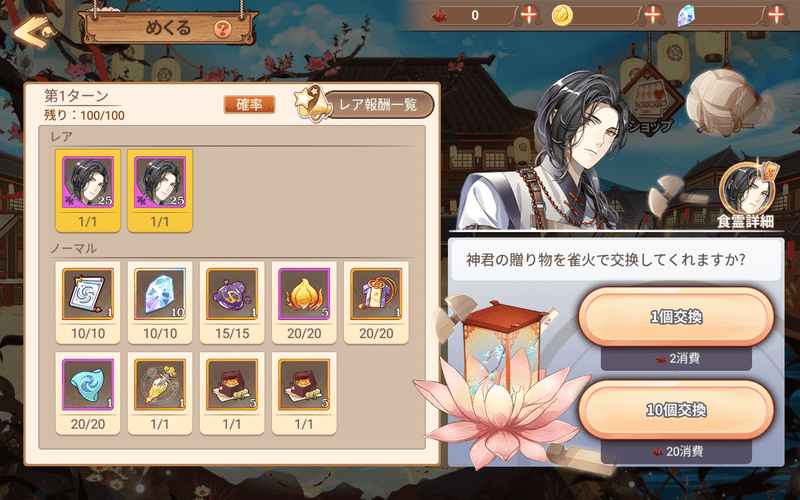Exchange ten with 10個交換 button
This screenshot has height=500, width=800.
coord(676,410)
